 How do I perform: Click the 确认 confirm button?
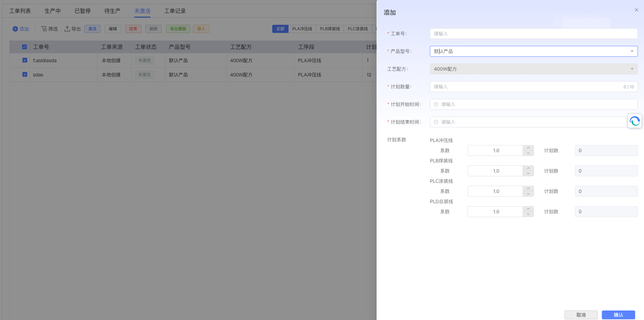(x=618, y=315)
